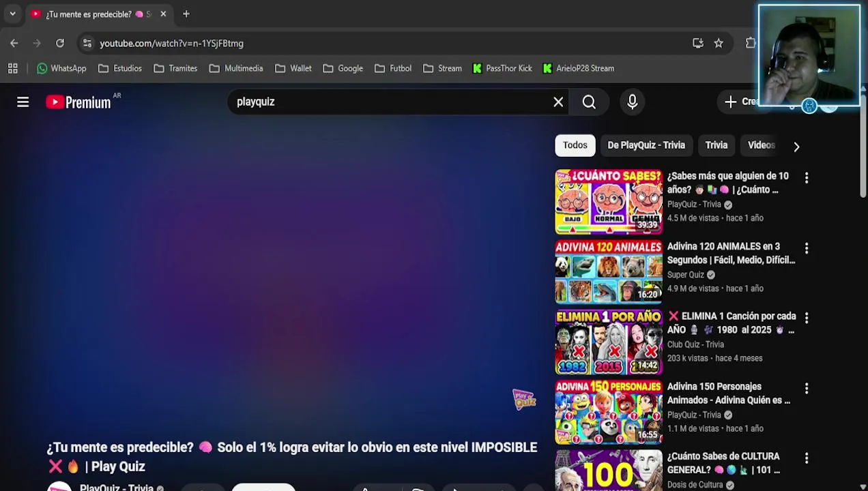This screenshot has width=868, height=491.
Task: Select the Trivia filter chip
Action: coord(717,145)
